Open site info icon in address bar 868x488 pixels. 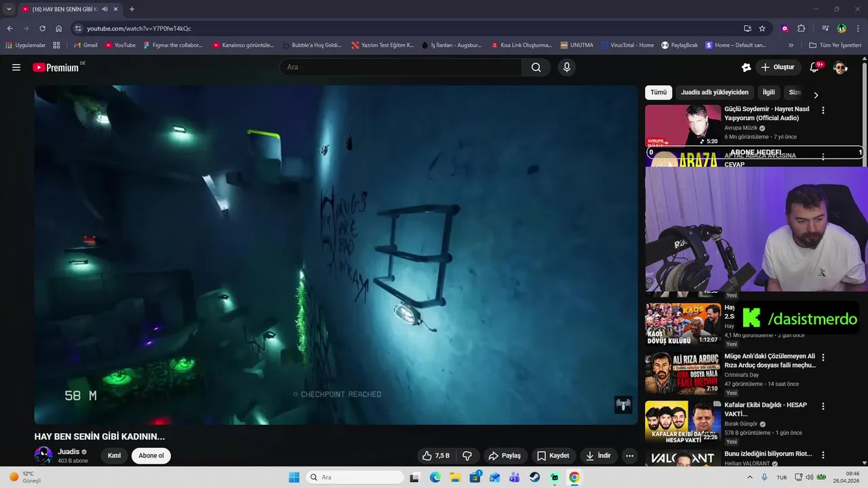pos(78,28)
